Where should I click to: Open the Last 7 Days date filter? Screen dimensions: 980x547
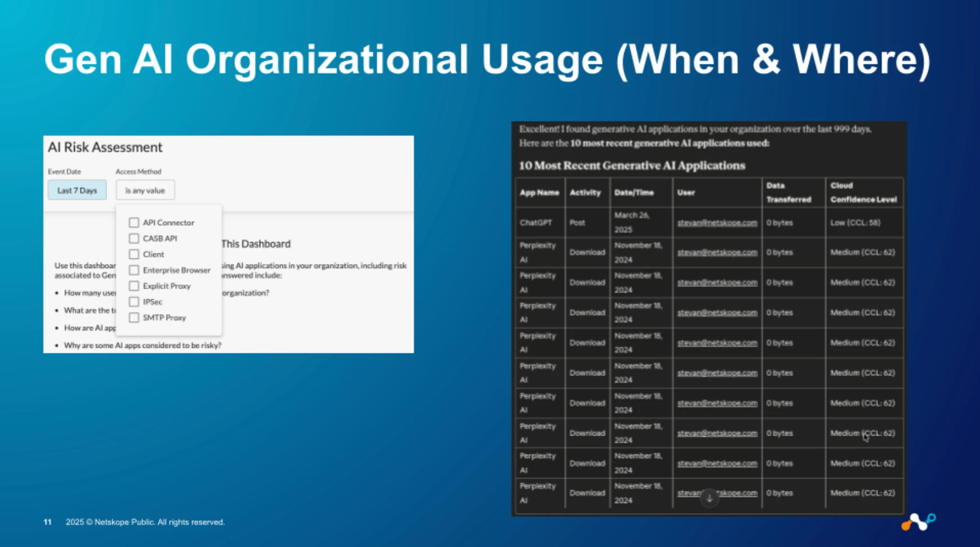[77, 190]
